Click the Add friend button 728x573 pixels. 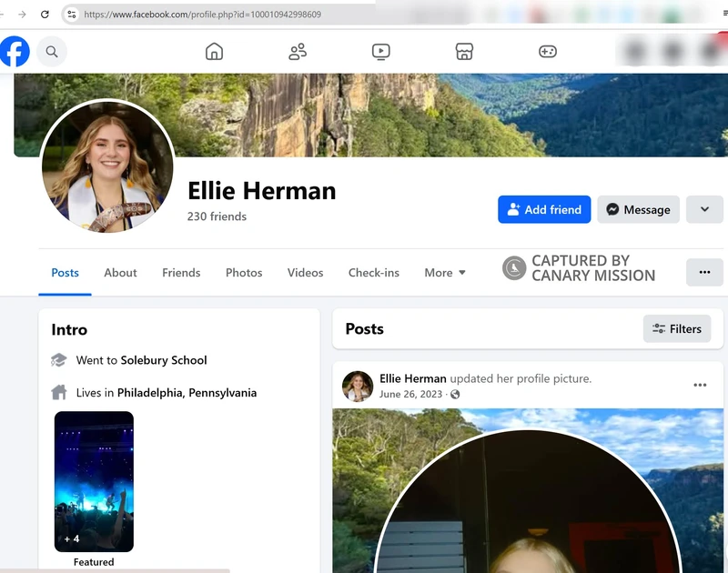point(544,209)
